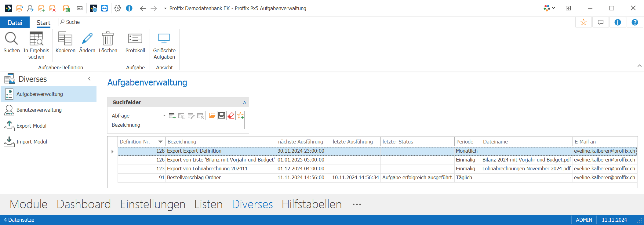Click the TeamViewer remote support icon

tap(104, 8)
